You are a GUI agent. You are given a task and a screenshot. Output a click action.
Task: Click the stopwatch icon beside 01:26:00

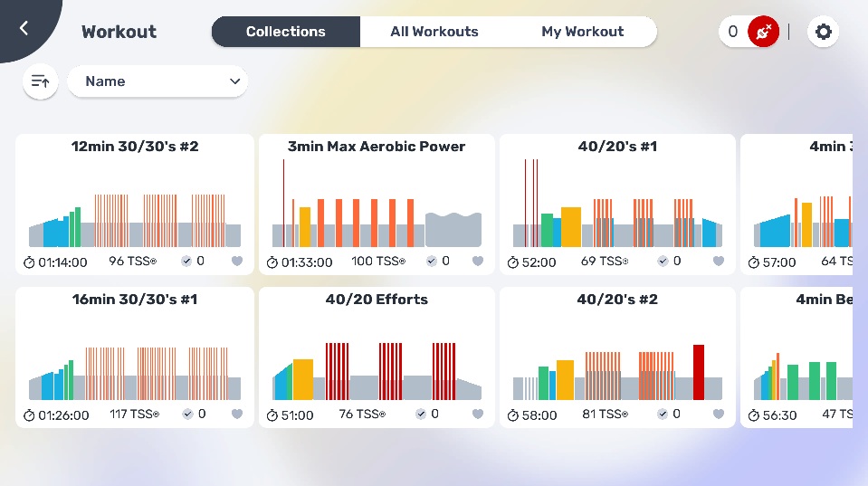pyautogui.click(x=29, y=415)
